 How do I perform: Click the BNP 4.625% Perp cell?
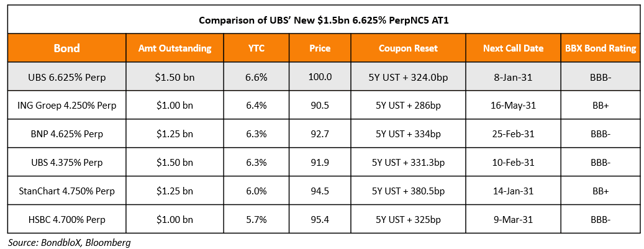pyautogui.click(x=67, y=134)
